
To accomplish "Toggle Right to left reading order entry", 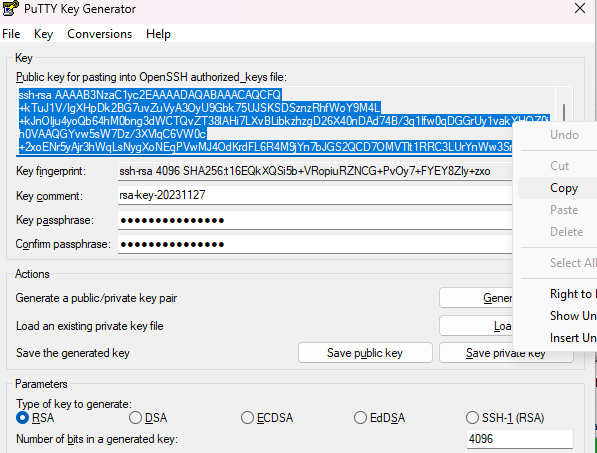I will click(x=557, y=294).
